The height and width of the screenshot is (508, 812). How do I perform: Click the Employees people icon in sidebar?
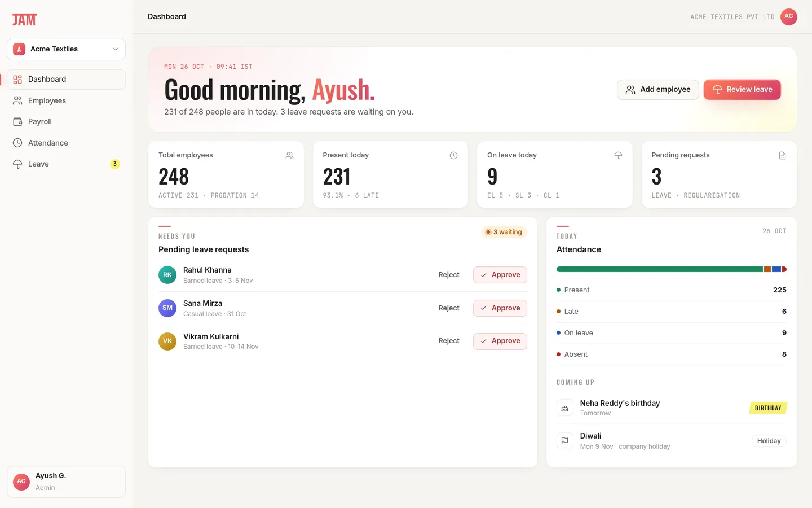pyautogui.click(x=17, y=100)
